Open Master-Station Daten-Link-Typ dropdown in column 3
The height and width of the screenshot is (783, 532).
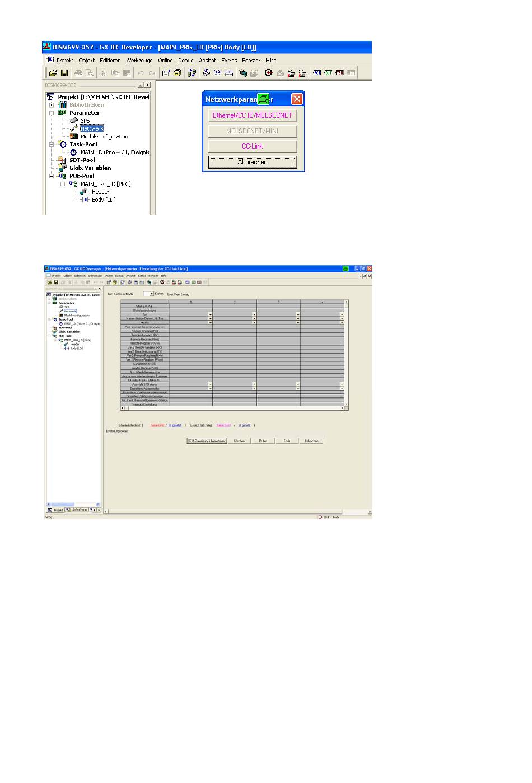pos(297,319)
